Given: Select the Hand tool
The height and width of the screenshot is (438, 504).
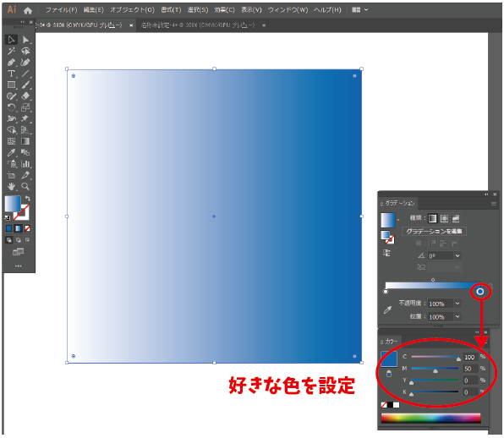Looking at the screenshot, I should [x=11, y=186].
